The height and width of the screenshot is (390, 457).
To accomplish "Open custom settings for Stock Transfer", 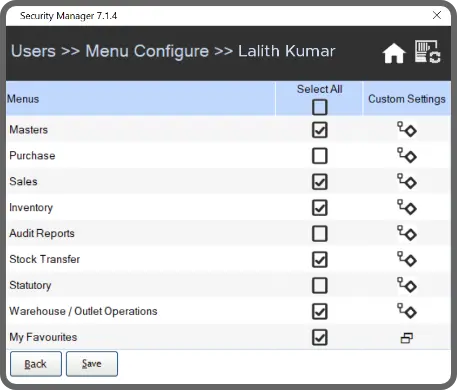I will [x=407, y=259].
